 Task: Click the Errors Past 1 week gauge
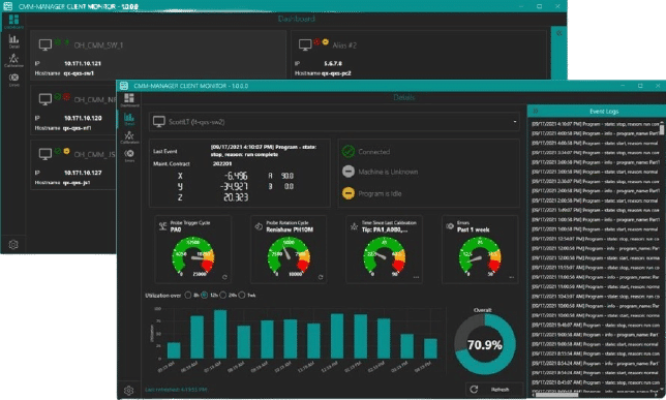(x=480, y=257)
